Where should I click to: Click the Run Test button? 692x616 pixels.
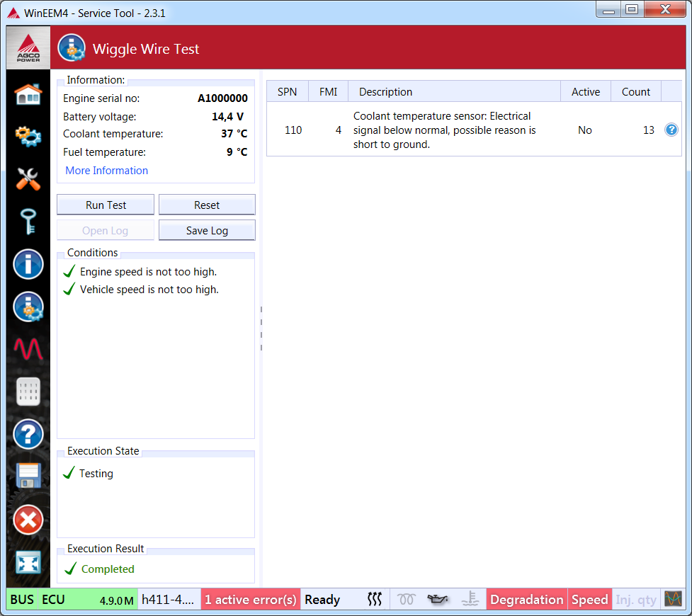(x=106, y=205)
